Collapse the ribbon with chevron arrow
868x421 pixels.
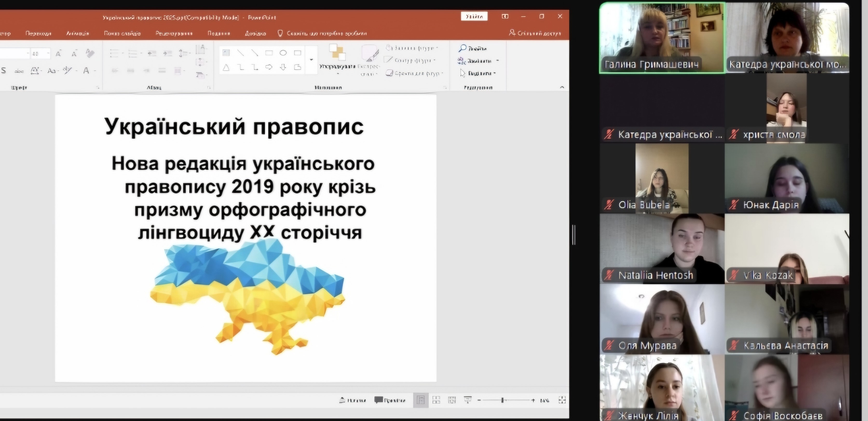562,87
